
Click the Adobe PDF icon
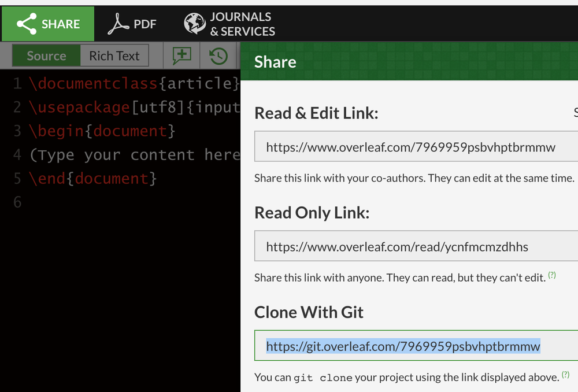click(118, 24)
